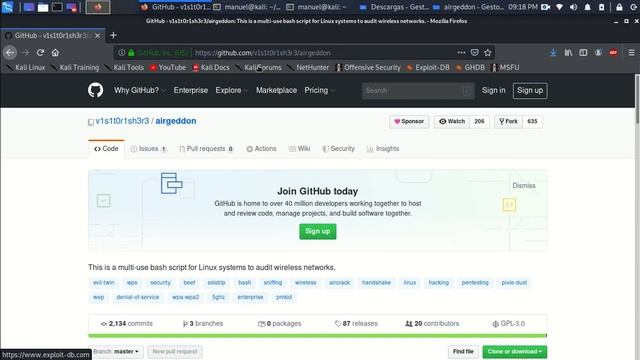This screenshot has height=360, width=640.
Task: Open network indicator in system tray
Action: tap(560, 7)
